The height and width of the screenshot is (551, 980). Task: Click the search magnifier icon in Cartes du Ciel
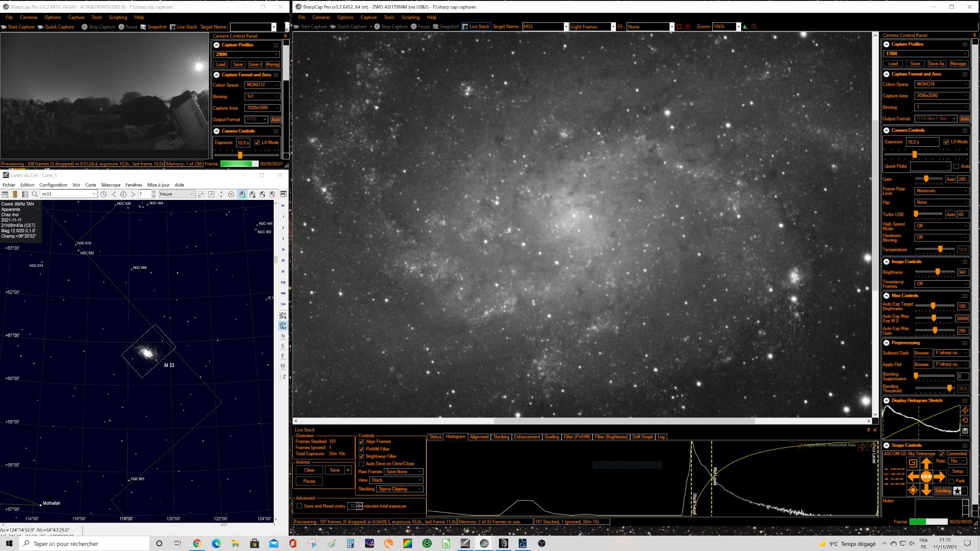click(x=35, y=194)
